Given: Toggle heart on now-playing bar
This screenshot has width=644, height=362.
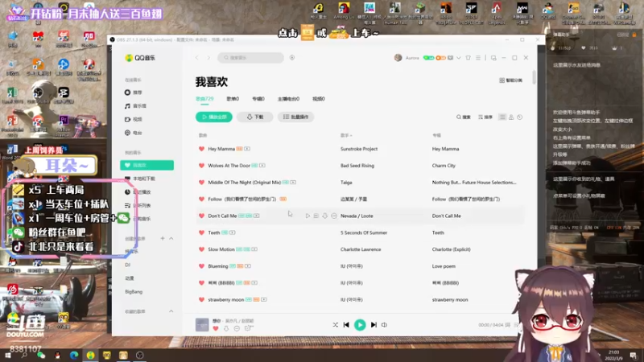Looking at the screenshot, I should coord(216,328).
